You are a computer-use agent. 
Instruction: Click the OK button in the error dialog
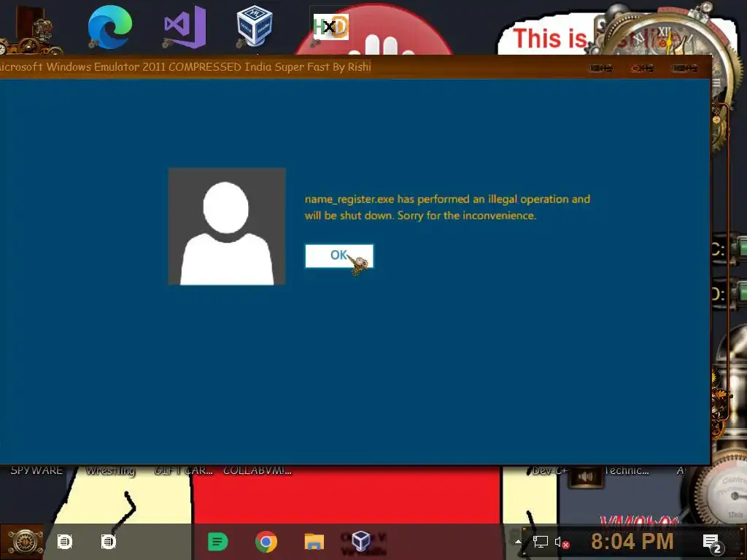coord(339,256)
